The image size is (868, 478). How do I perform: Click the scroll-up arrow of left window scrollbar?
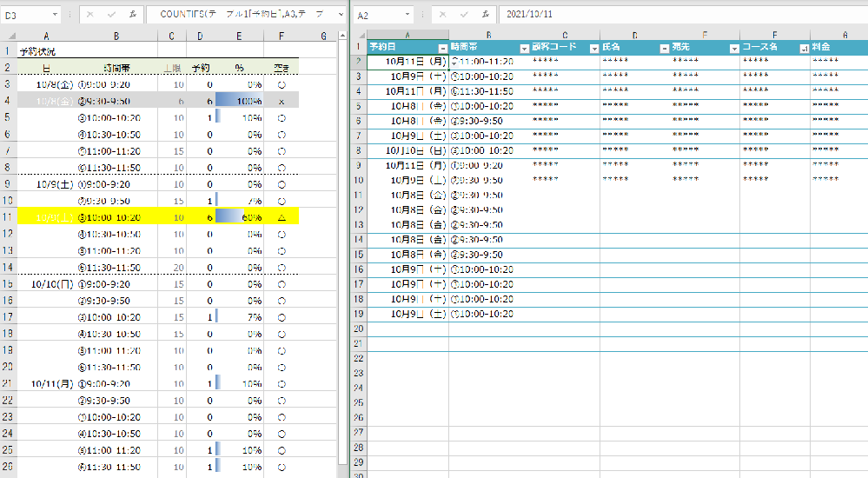coord(342,36)
